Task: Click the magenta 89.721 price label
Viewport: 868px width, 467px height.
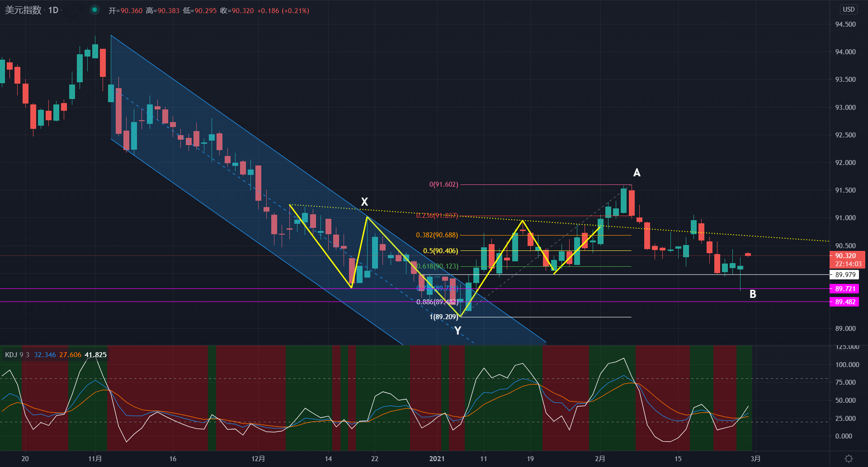Action: [844, 288]
